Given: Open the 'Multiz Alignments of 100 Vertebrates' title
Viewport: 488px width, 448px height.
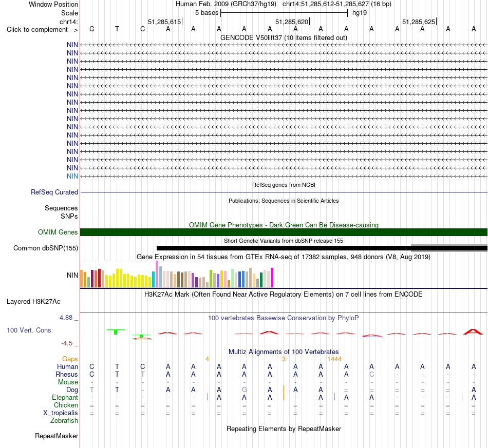Looking at the screenshot, I should point(284,352).
